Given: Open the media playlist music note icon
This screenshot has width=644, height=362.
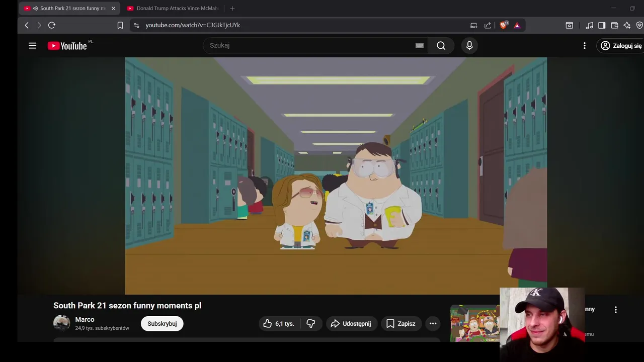Looking at the screenshot, I should tap(590, 25).
